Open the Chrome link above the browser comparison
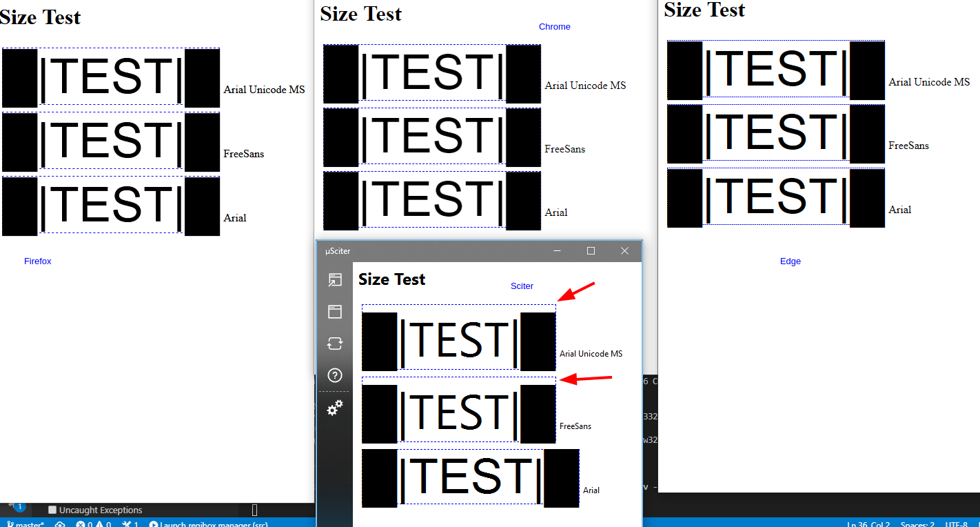The height and width of the screenshot is (527, 980). pyautogui.click(x=554, y=26)
